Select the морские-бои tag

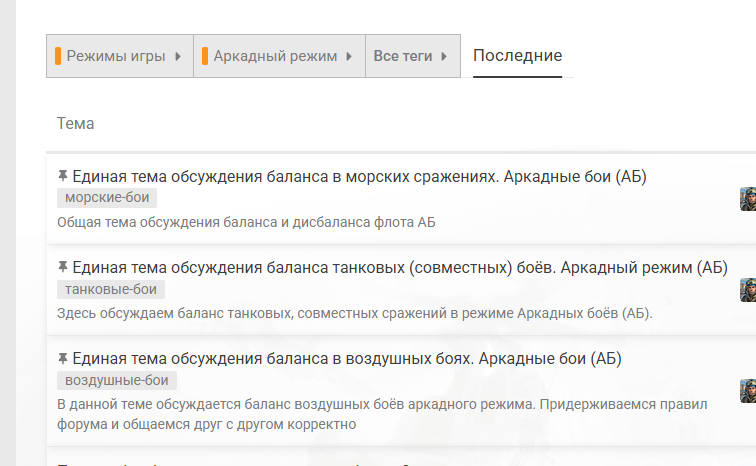pos(107,198)
